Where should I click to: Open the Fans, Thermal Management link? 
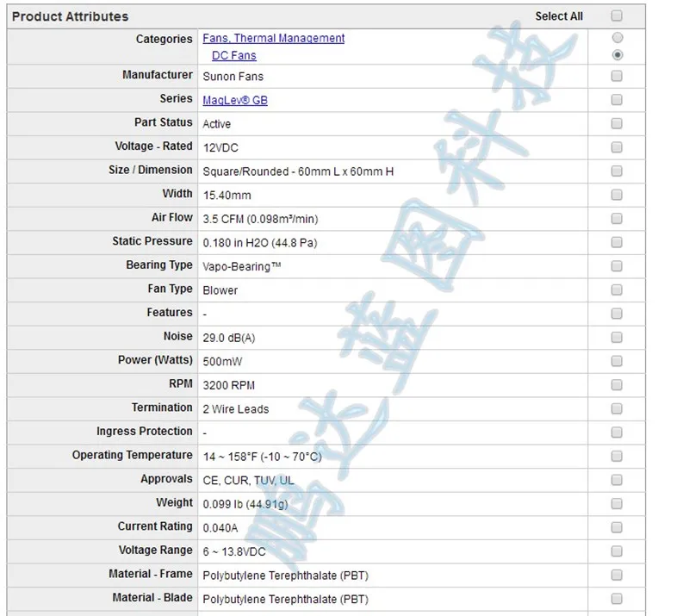[x=273, y=38]
